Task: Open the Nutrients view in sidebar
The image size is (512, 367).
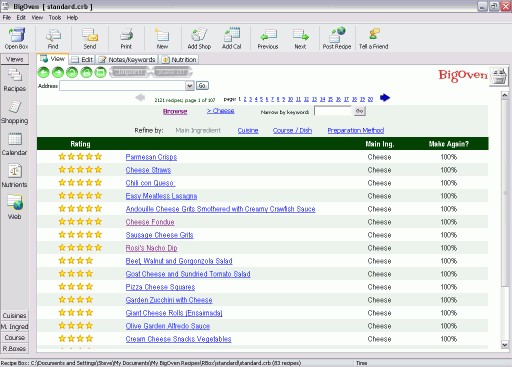Action: [x=15, y=176]
